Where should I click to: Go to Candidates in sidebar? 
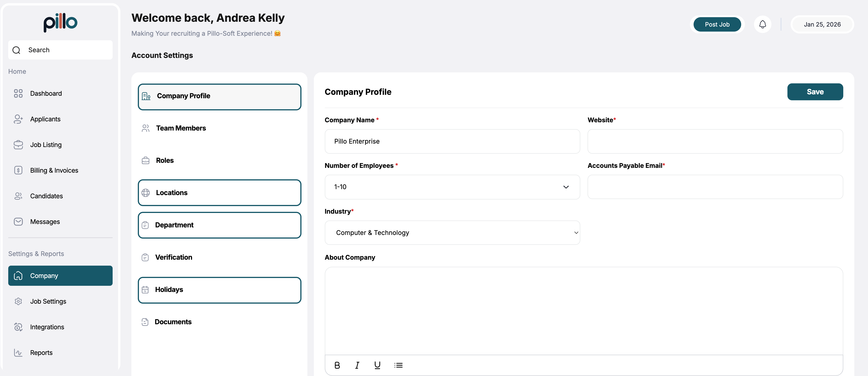[x=60, y=196]
